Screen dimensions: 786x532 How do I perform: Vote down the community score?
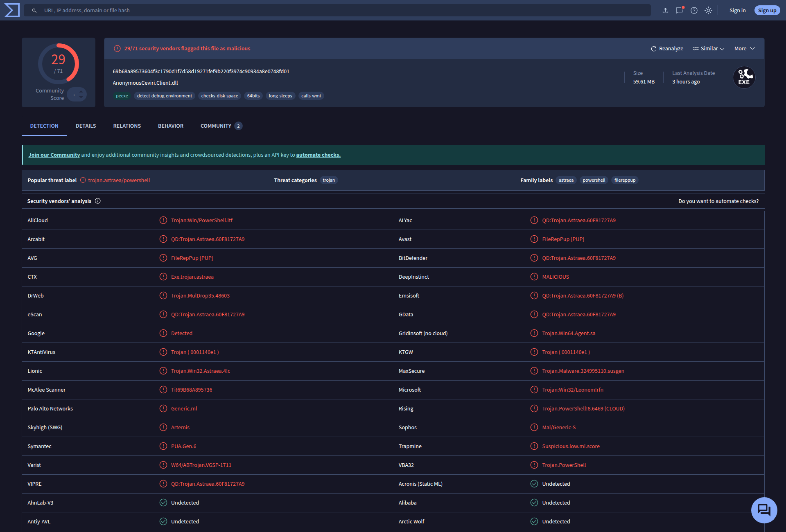81,97
